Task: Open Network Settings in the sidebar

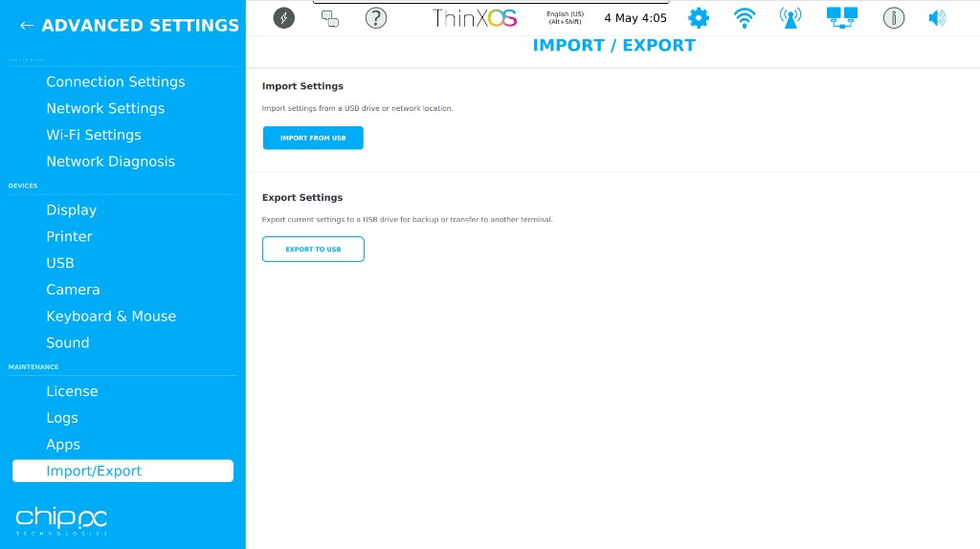Action: 105,108
